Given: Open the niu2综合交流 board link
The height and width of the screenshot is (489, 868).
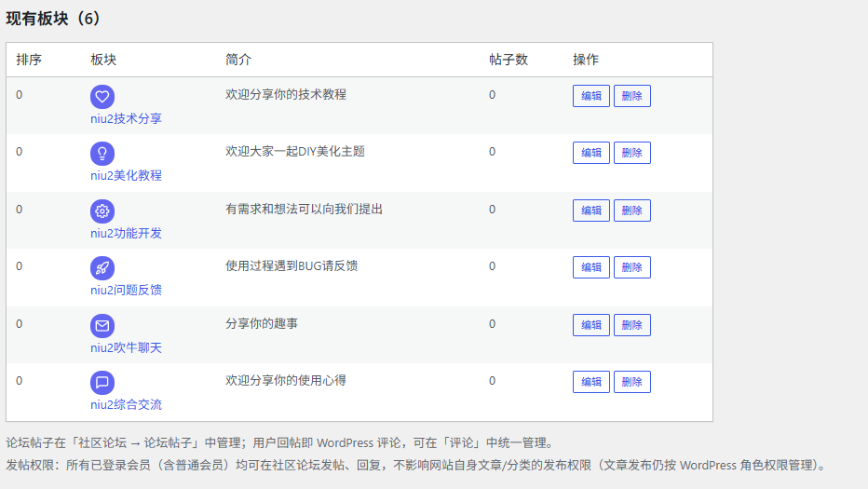Looking at the screenshot, I should [127, 405].
